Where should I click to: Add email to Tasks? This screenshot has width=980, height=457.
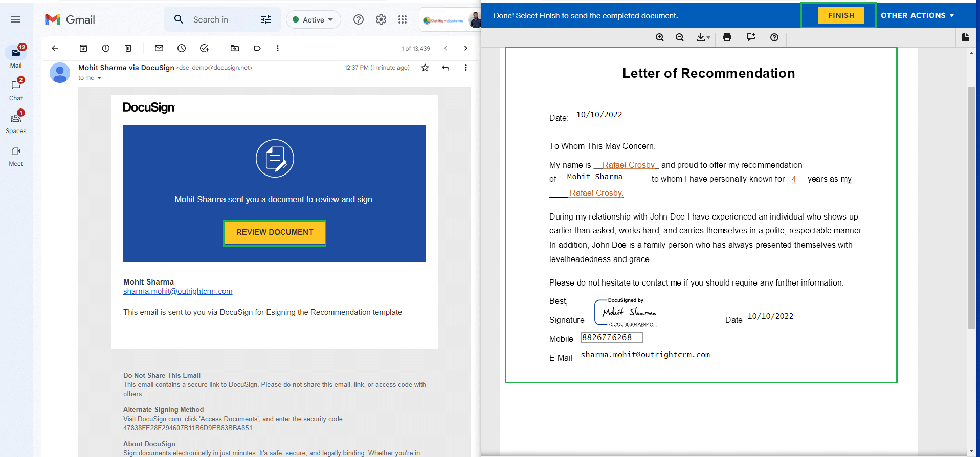[204, 48]
